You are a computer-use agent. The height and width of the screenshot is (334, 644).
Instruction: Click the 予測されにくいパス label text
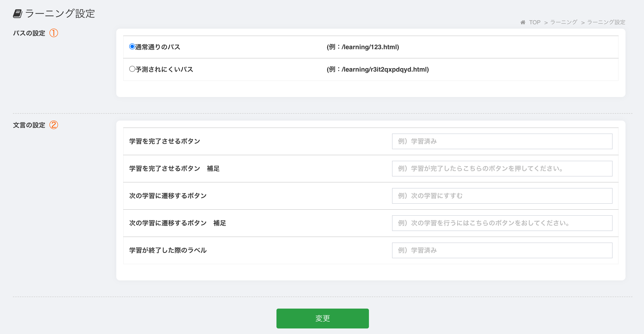tap(164, 70)
